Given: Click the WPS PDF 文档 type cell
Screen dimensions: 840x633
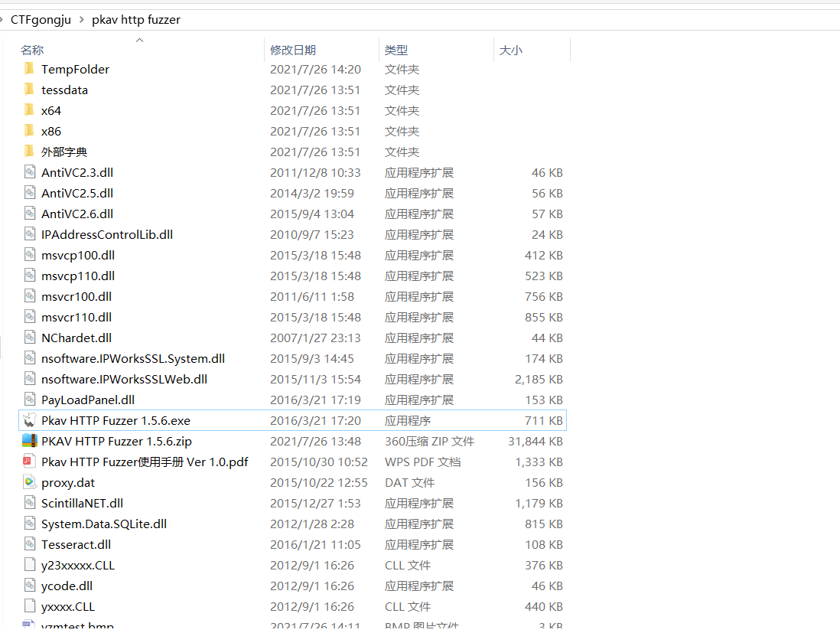Looking at the screenshot, I should (423, 462).
